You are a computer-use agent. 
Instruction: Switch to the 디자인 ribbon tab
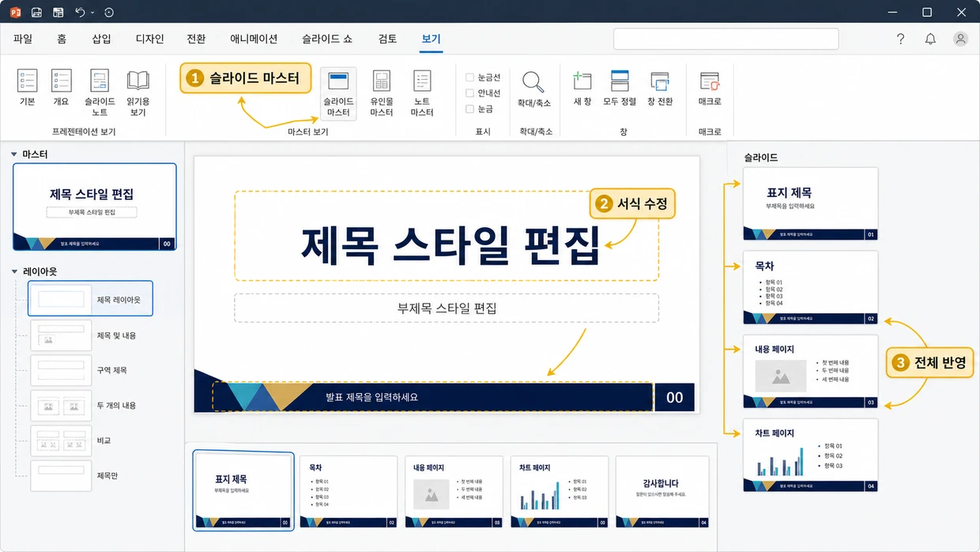click(x=150, y=39)
